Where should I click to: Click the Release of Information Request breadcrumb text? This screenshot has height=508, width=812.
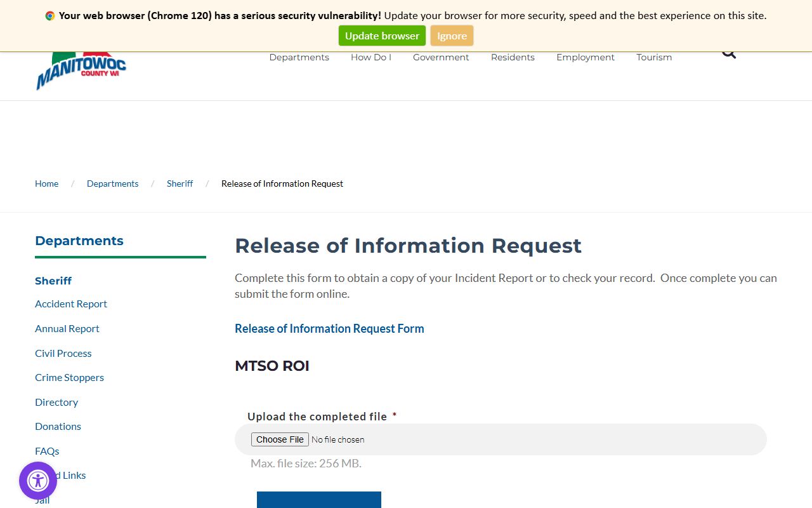pyautogui.click(x=282, y=184)
